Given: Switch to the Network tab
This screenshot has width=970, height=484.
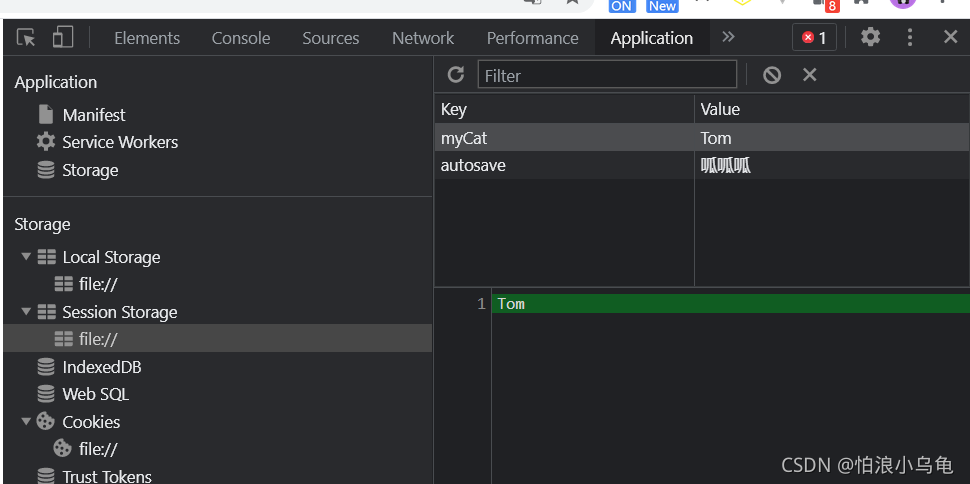Looking at the screenshot, I should (423, 38).
